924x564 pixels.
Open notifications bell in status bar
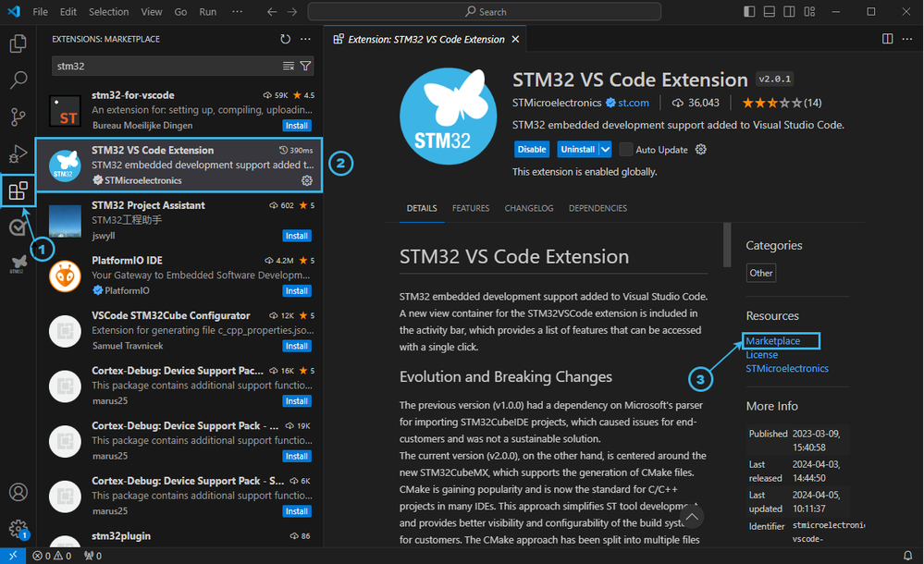[908, 556]
